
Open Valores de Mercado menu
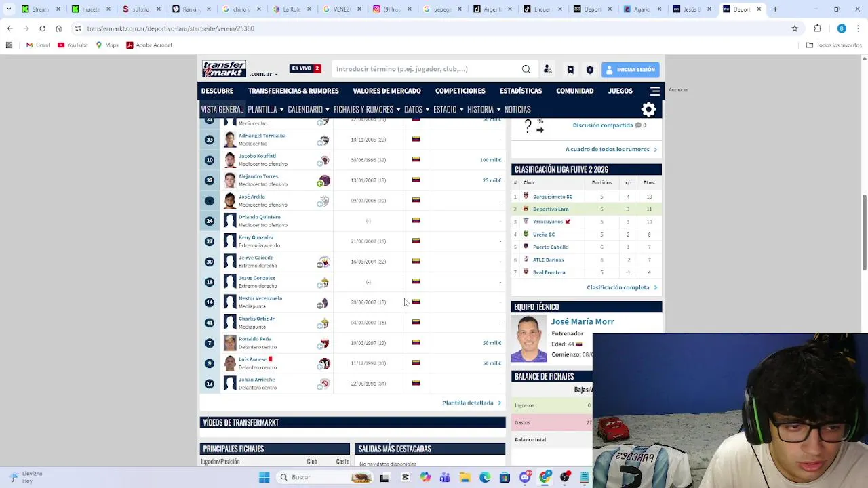click(387, 91)
